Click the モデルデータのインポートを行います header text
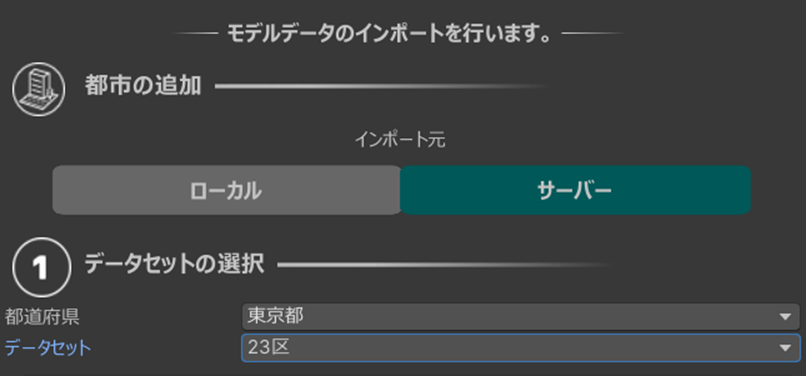Viewport: 806px width, 376px height. (x=390, y=34)
